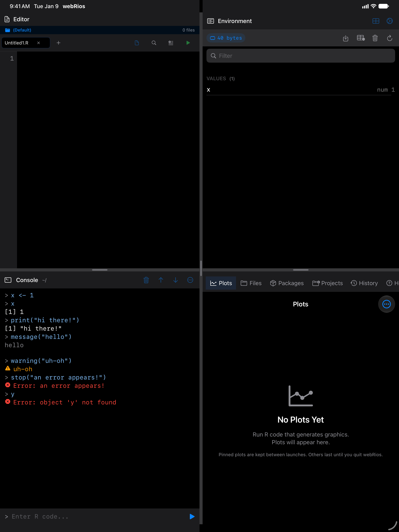Image resolution: width=399 pixels, height=532 pixels.
Task: Switch to the Packages tab
Action: pos(287,283)
